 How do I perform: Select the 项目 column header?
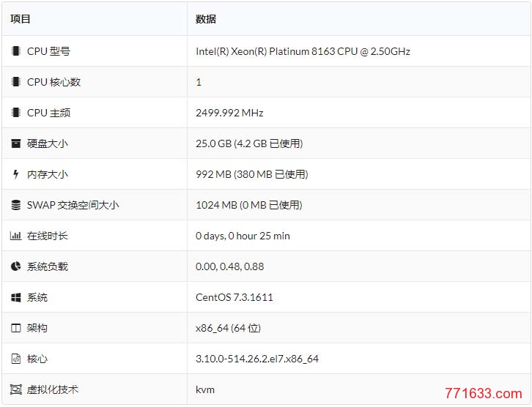pyautogui.click(x=21, y=19)
